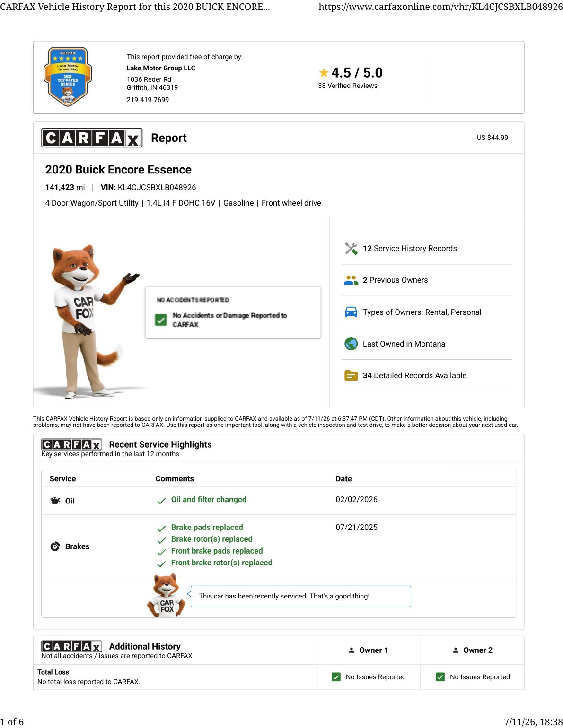Open Last Owned in Montana link
This screenshot has width=563, height=728.
pyautogui.click(x=404, y=344)
